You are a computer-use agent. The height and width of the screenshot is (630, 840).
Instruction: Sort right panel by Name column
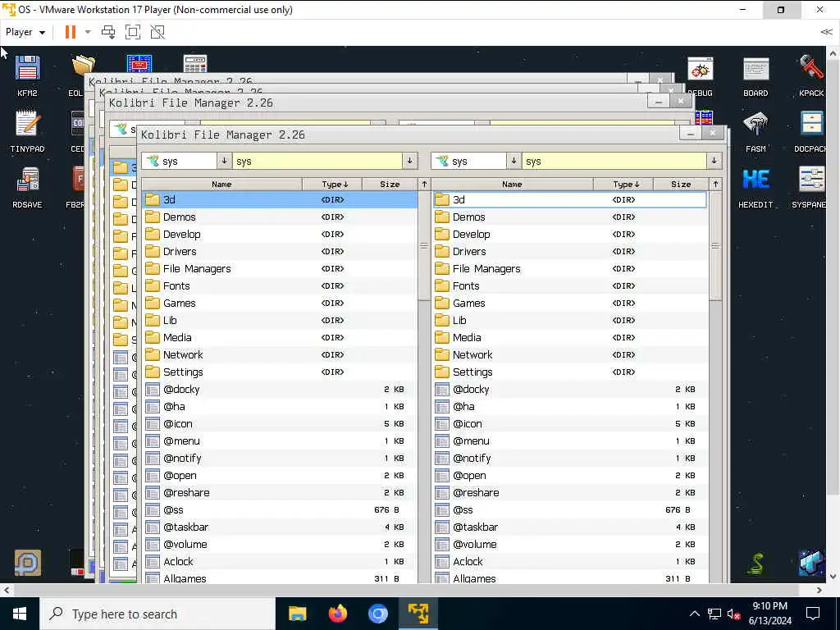[x=512, y=185]
